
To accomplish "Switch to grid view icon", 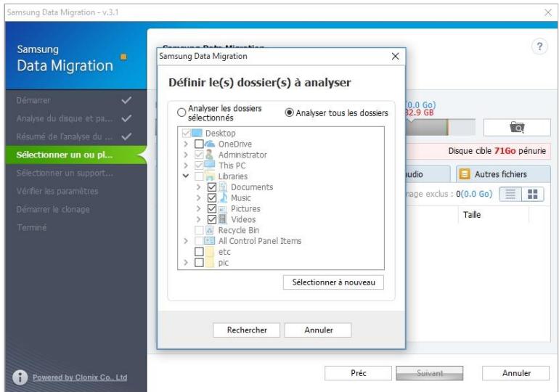I will point(533,195).
